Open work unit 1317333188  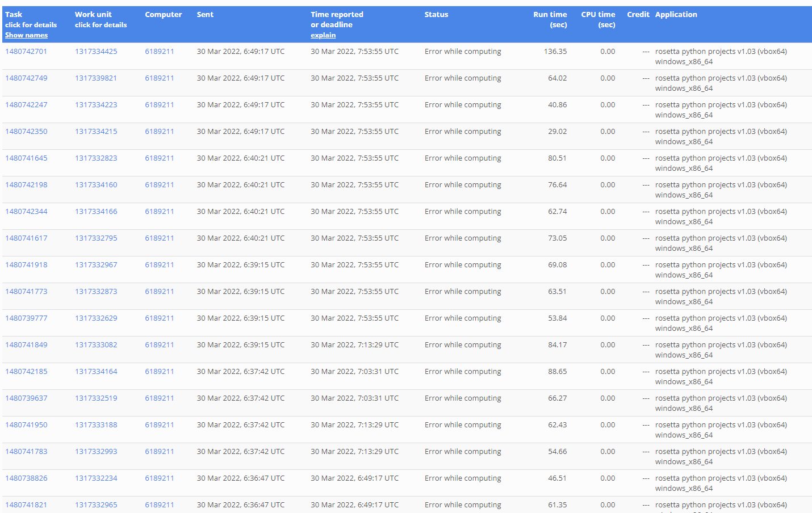pos(96,424)
